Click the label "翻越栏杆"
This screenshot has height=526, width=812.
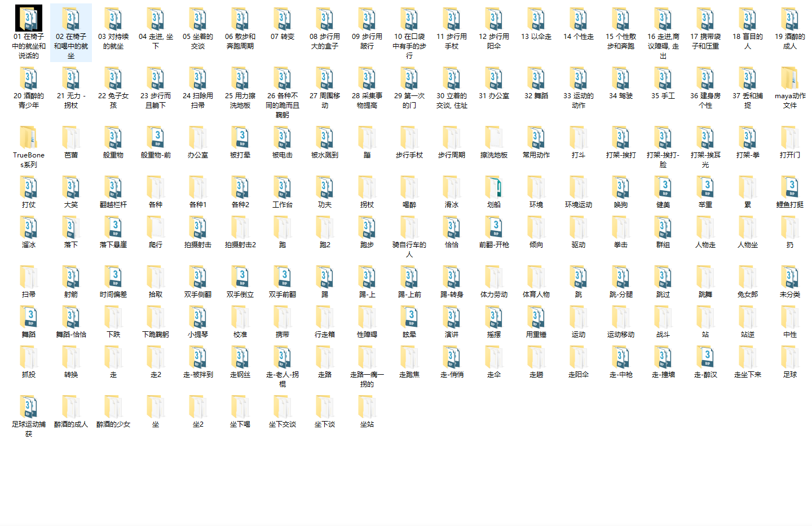pyautogui.click(x=113, y=205)
